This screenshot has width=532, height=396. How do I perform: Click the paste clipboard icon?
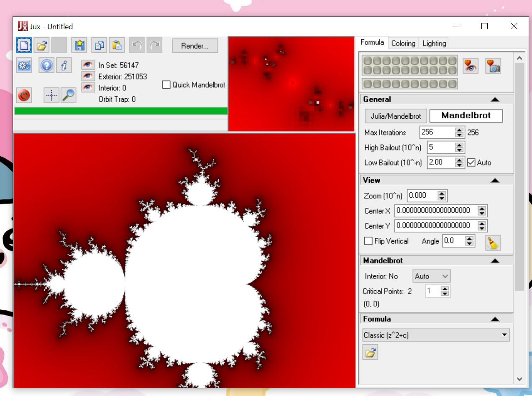(x=118, y=45)
